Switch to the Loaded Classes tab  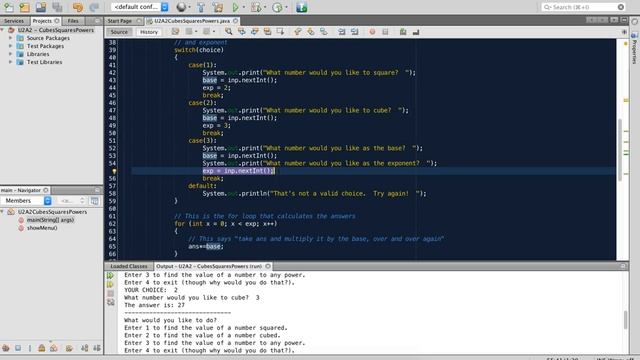[x=129, y=266]
